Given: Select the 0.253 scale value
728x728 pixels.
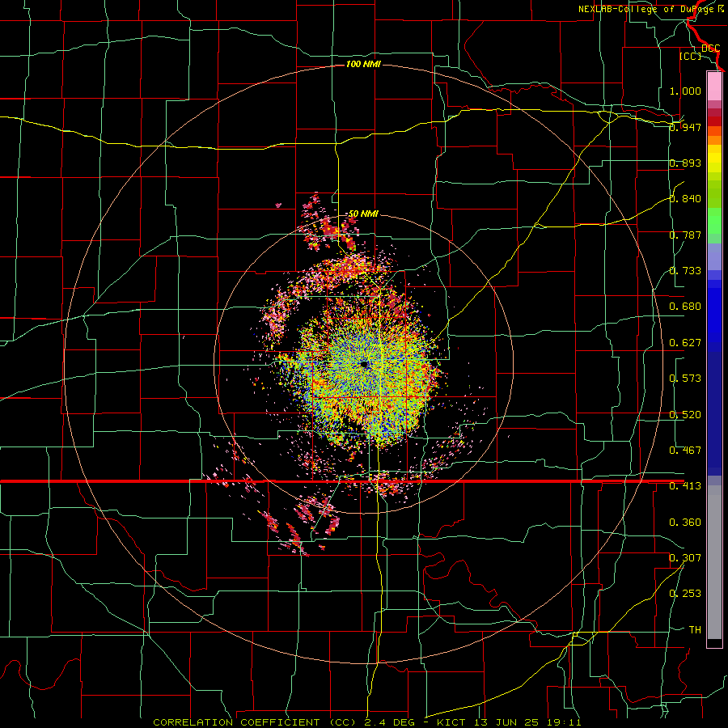Looking at the screenshot, I should pyautogui.click(x=685, y=594).
